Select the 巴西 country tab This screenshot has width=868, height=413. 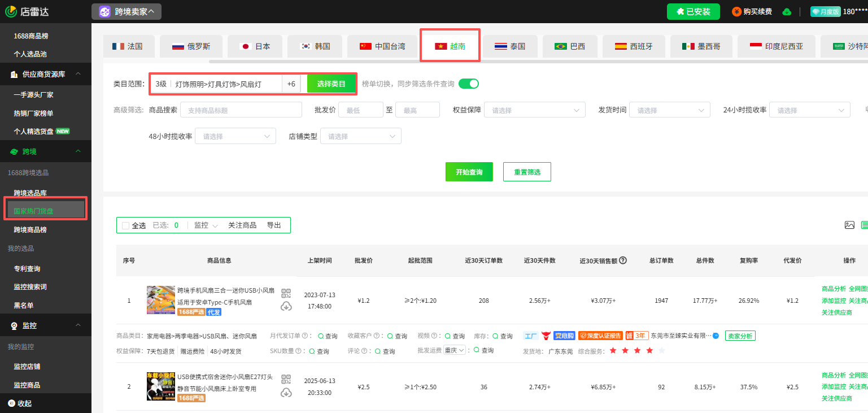point(570,46)
